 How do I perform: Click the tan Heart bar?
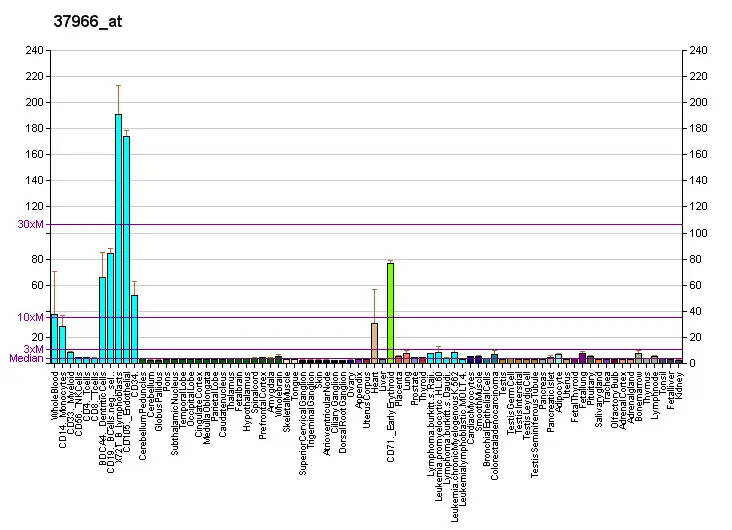click(x=374, y=341)
